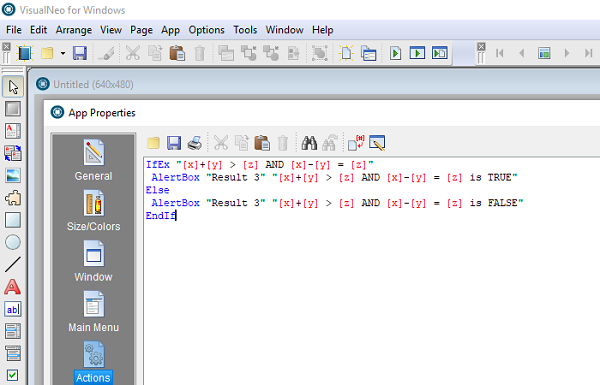Select the Puzzle piece plugin tool
Screen dimensions: 600x385
pyautogui.click(x=13, y=198)
